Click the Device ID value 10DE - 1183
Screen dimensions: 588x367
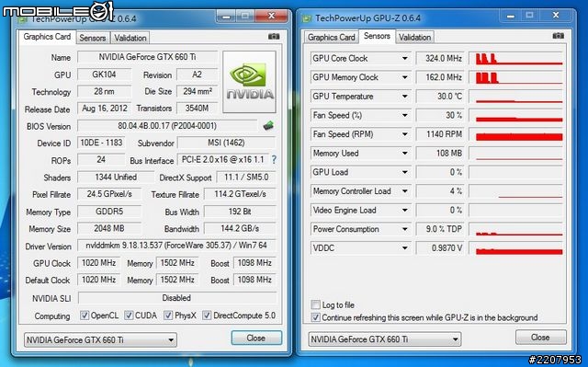[x=101, y=143]
